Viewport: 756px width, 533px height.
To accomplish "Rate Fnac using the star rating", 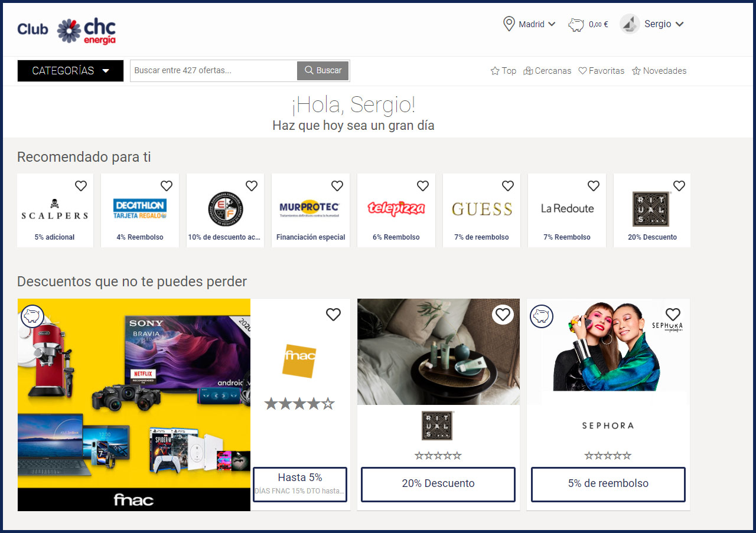I will (x=299, y=404).
